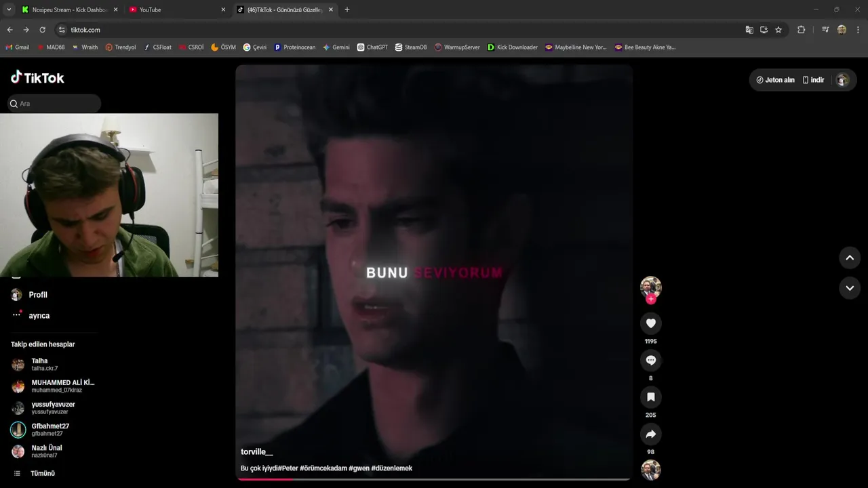Seek on the video progress bar
Screen dimensions: 868x488
(x=434, y=479)
